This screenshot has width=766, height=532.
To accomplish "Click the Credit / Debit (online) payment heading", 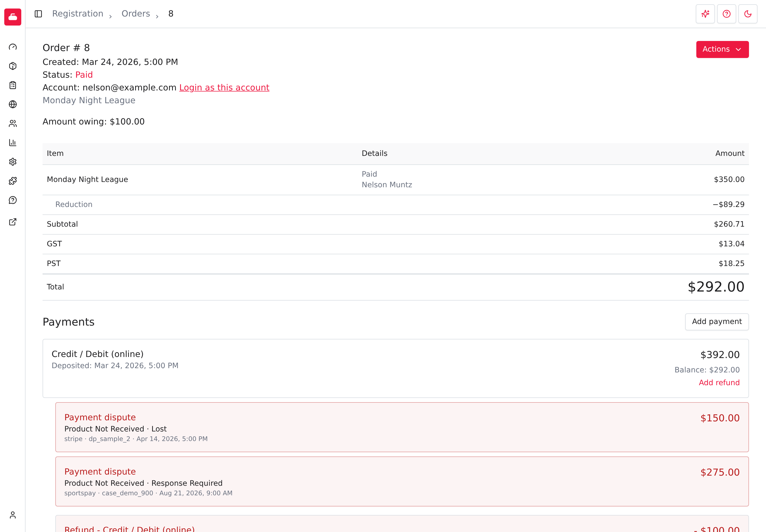I will 98,354.
